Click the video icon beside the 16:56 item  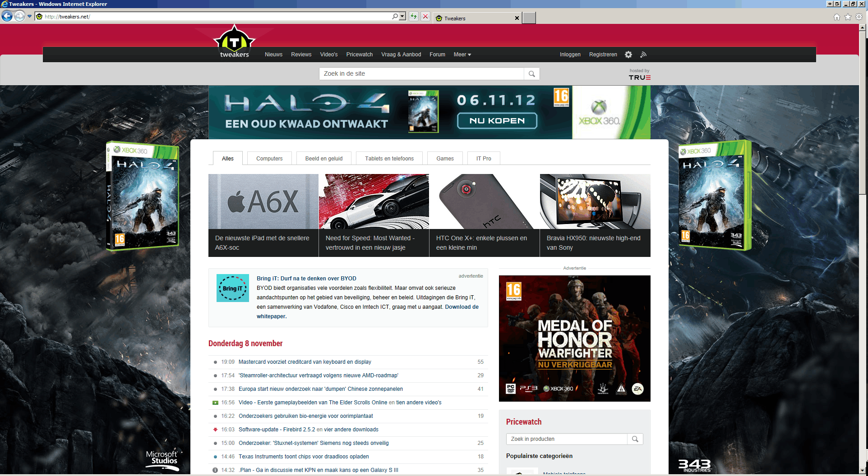[215, 403]
